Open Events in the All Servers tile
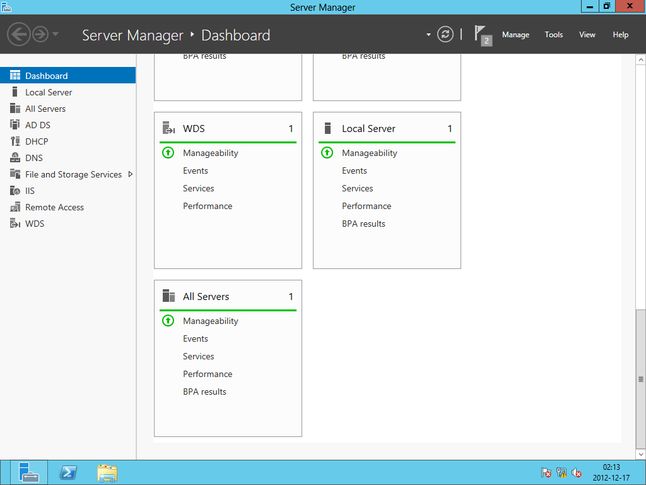 pyautogui.click(x=195, y=339)
